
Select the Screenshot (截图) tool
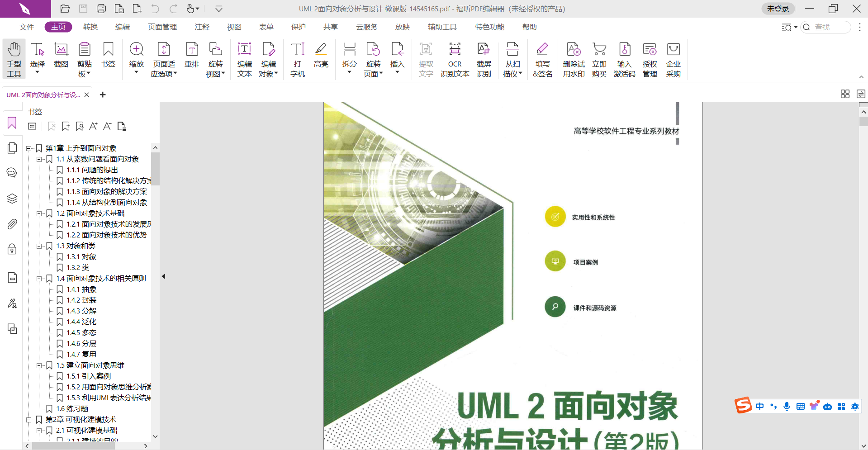tap(61, 55)
